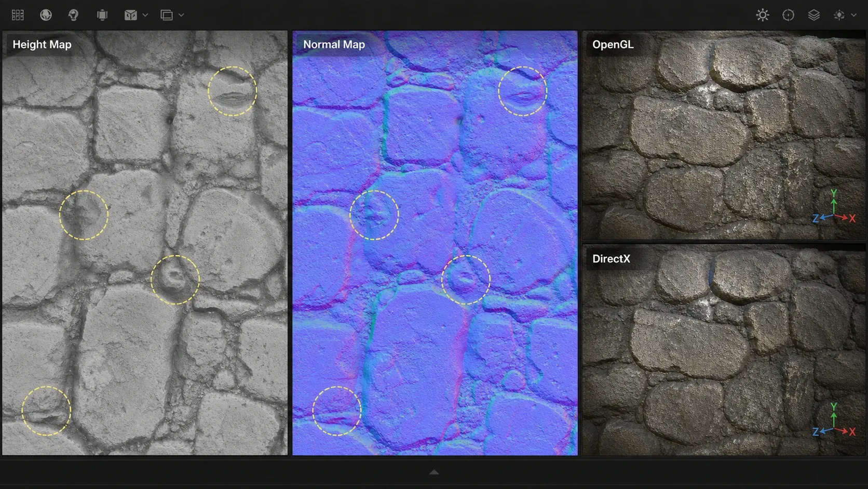
Task: Click the lightbulb head icon
Action: (73, 15)
